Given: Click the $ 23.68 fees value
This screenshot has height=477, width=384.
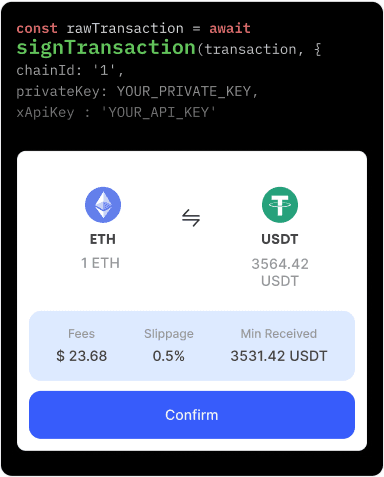Looking at the screenshot, I should 82,356.
